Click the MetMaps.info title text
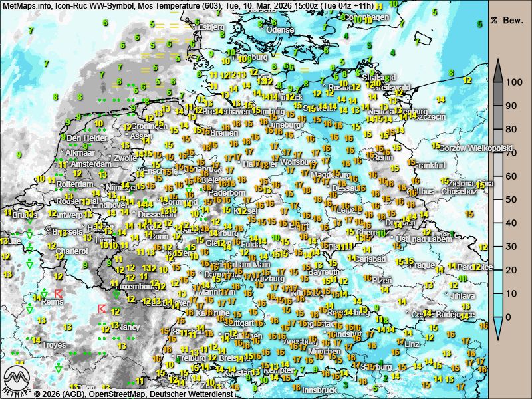The height and width of the screenshot is (399, 532). (x=25, y=5)
